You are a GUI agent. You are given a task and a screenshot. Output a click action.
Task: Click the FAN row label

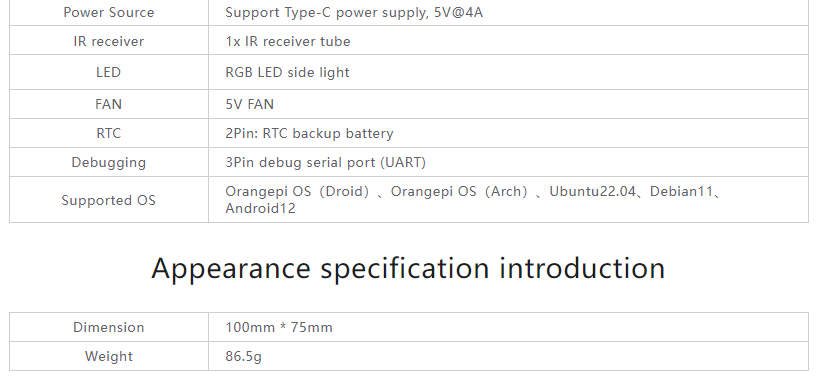coord(109,104)
